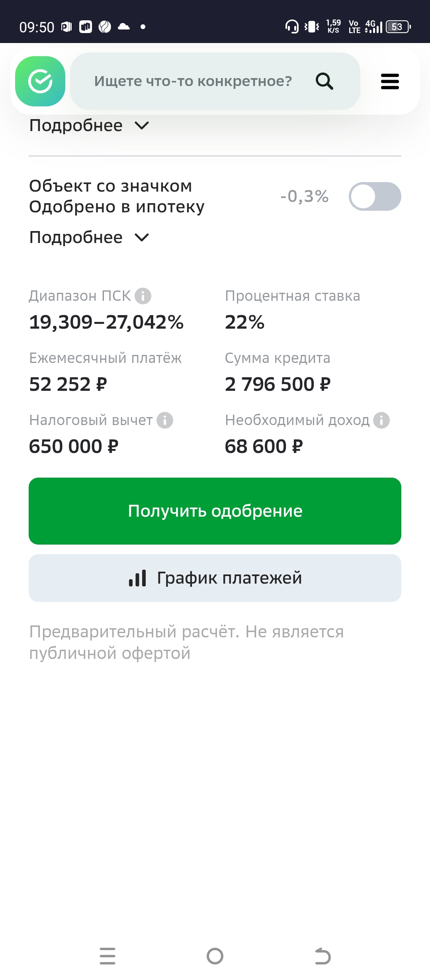Tap the info icon beside Налоговый вычет
The image size is (430, 980).
pyautogui.click(x=165, y=420)
